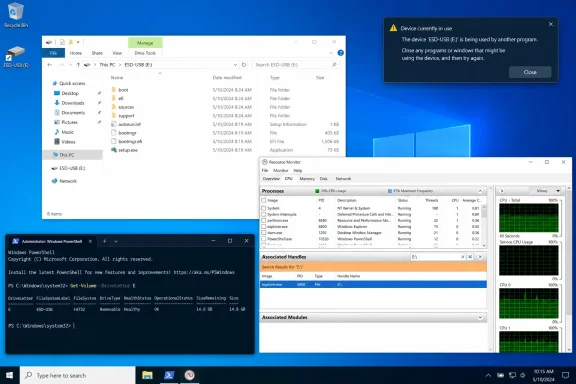This screenshot has height=384, width=576.
Task: Show hidden system tray icons
Action: tap(488, 375)
